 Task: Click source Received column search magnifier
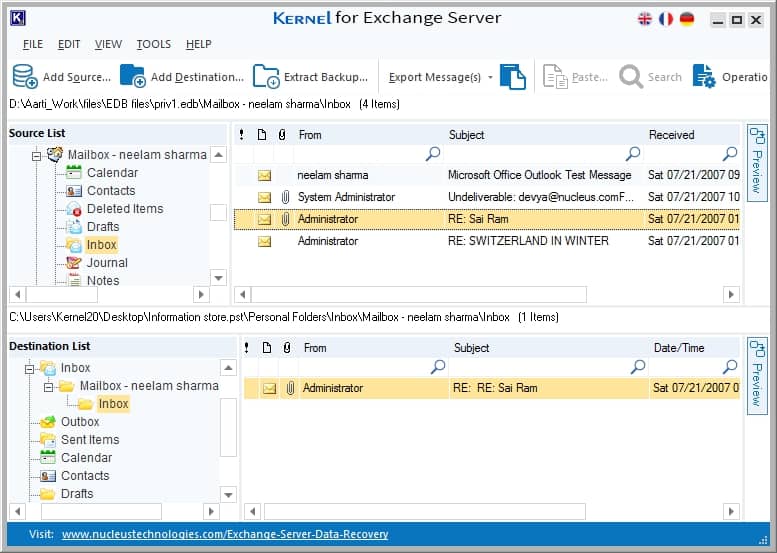(730, 154)
